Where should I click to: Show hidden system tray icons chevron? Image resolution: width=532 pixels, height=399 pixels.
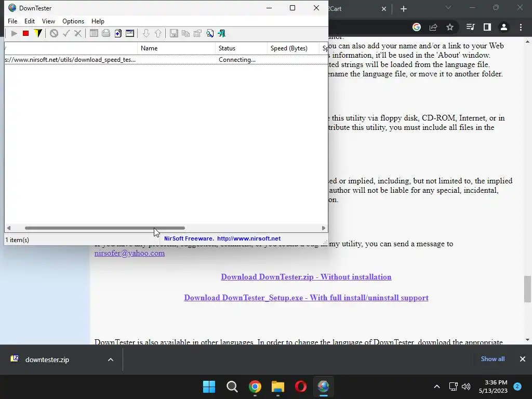[437, 387]
